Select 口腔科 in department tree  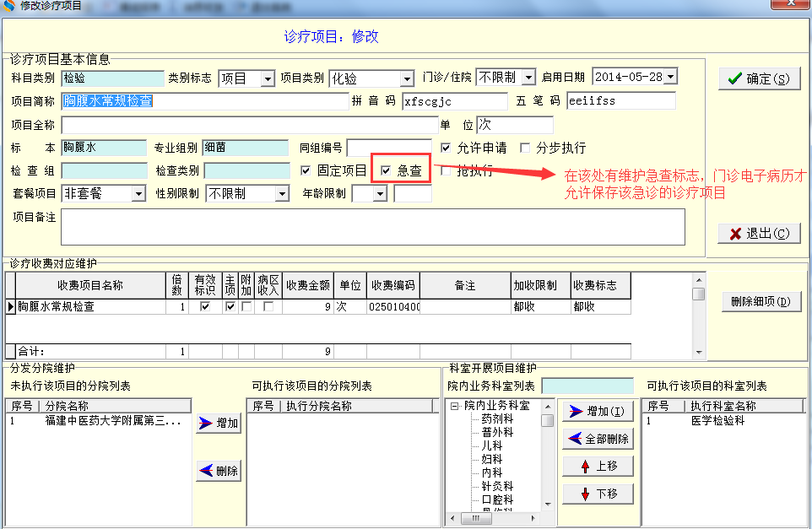pyautogui.click(x=497, y=499)
